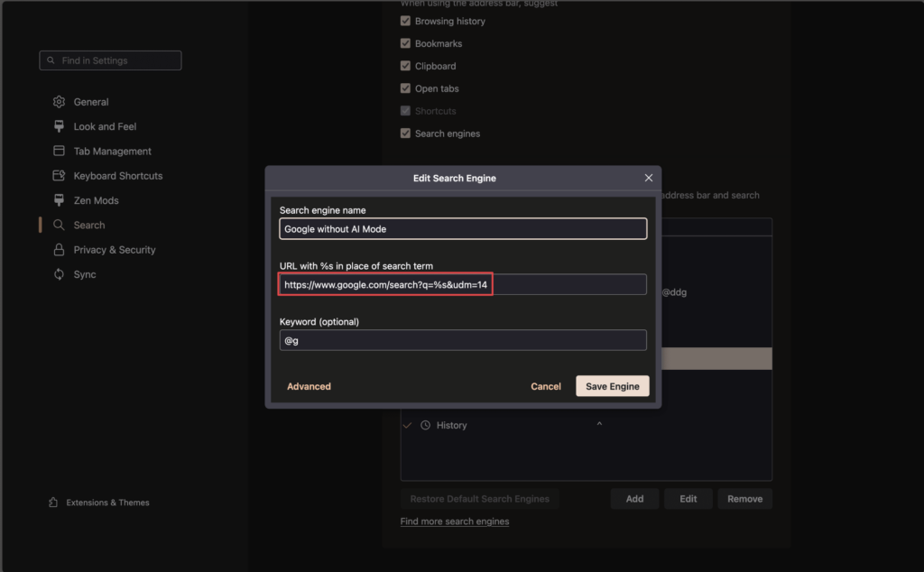Click the Extensions & Themes puzzle icon

[x=53, y=503]
